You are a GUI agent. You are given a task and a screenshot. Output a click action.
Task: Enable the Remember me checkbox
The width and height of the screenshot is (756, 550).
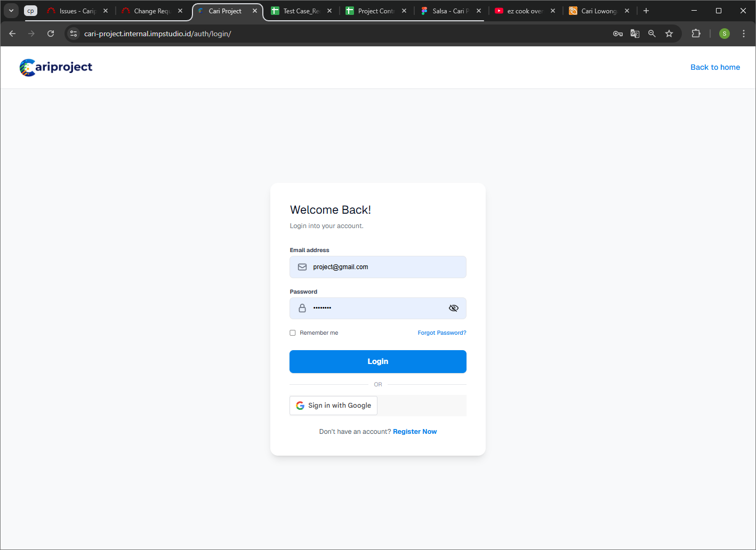(x=293, y=333)
